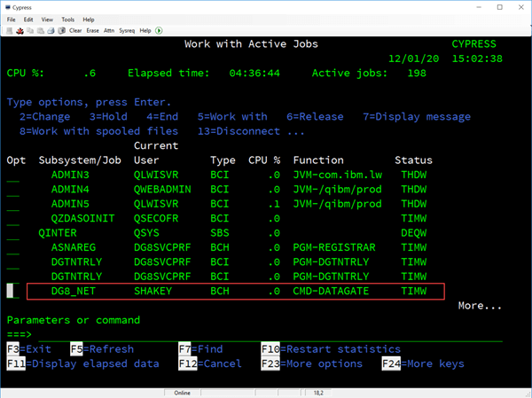Click the paste icon in the toolbar
This screenshot has height=398, width=532.
(x=41, y=30)
